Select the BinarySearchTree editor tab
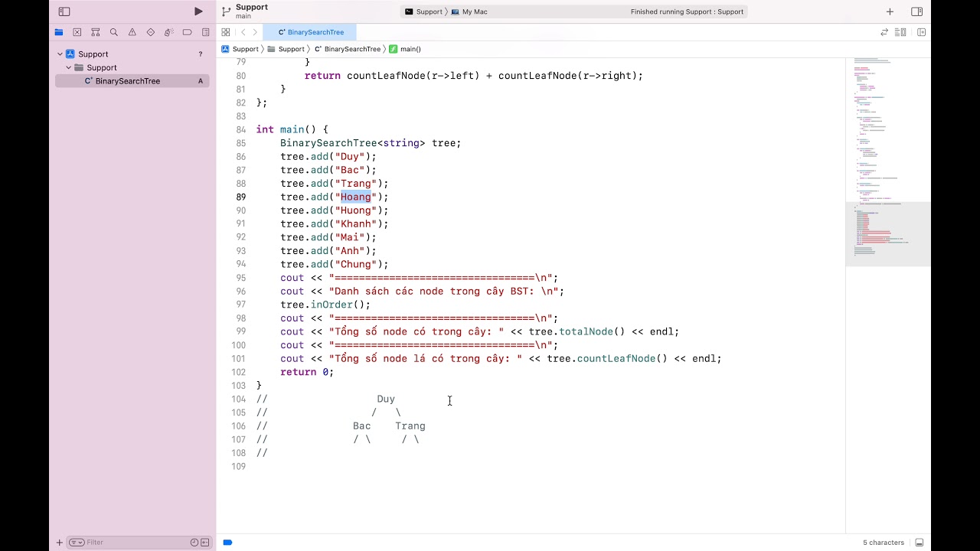 coord(310,32)
